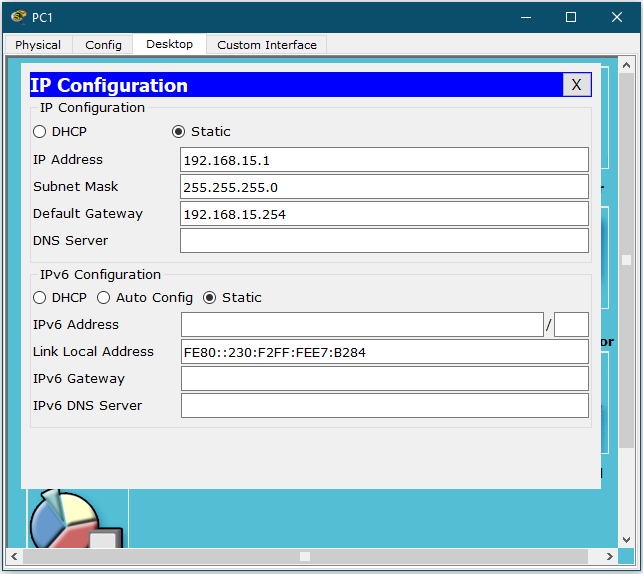Switch to the Config tab
The image size is (643, 574).
point(103,45)
